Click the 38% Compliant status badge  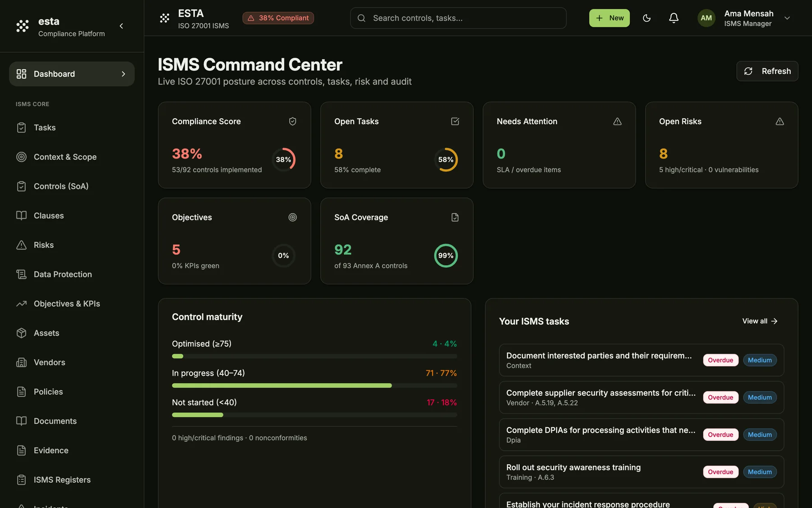coord(278,18)
